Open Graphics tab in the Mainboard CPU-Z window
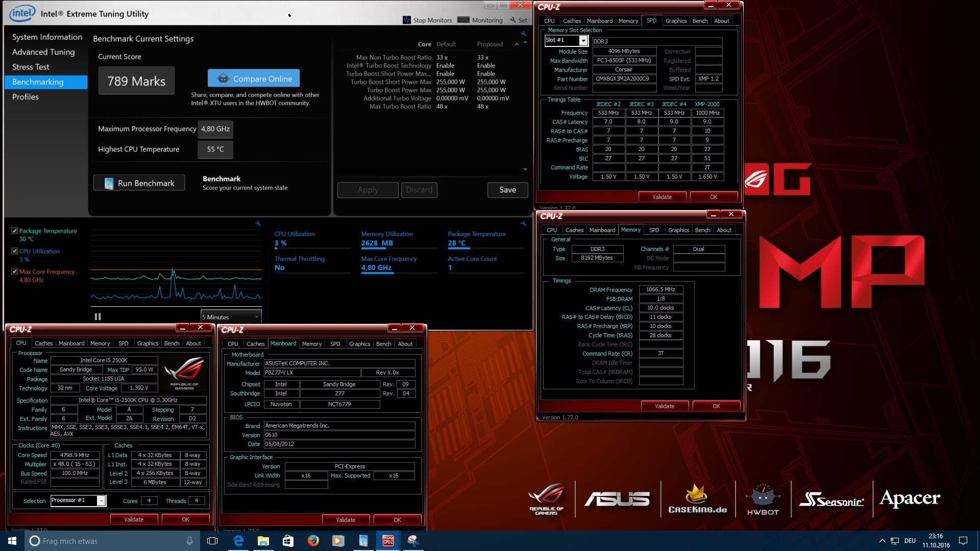Viewport: 980px width, 551px height. [x=359, y=344]
